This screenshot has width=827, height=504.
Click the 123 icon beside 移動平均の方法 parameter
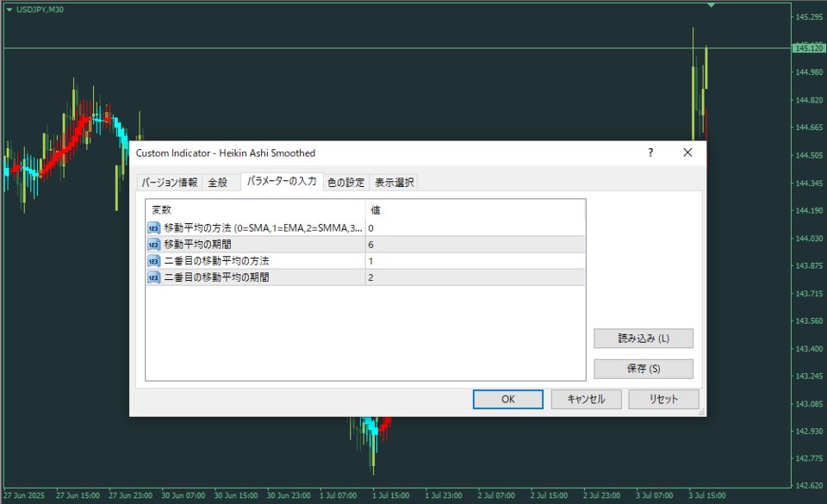point(153,228)
